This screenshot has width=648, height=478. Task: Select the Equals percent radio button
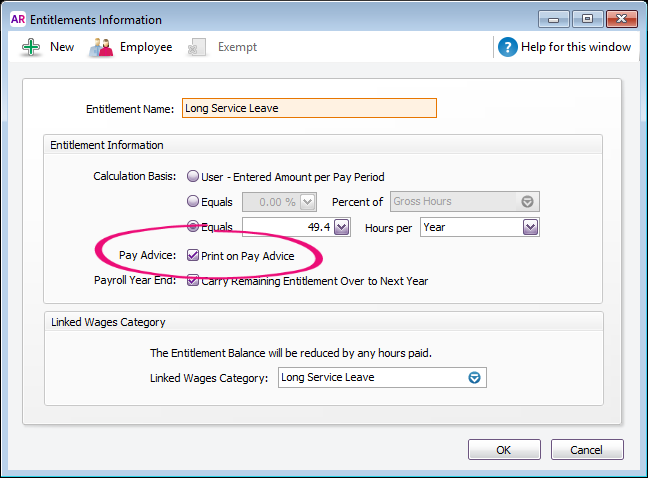[192, 202]
